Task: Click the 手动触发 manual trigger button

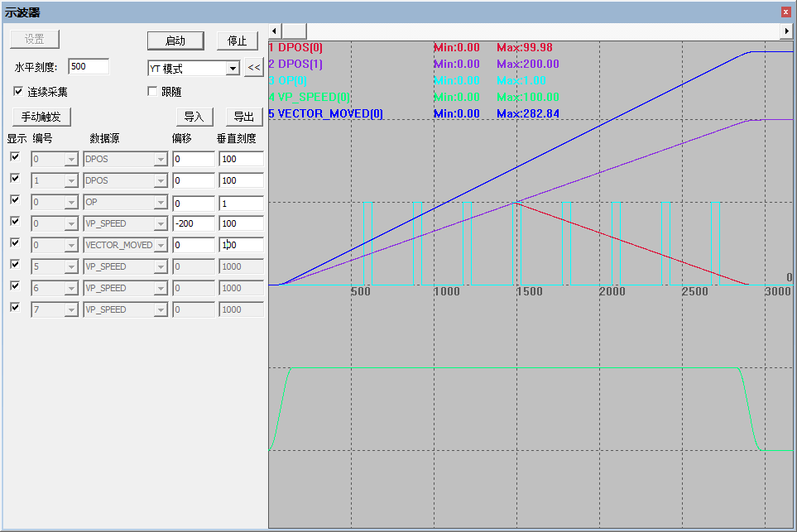Action: 41,117
